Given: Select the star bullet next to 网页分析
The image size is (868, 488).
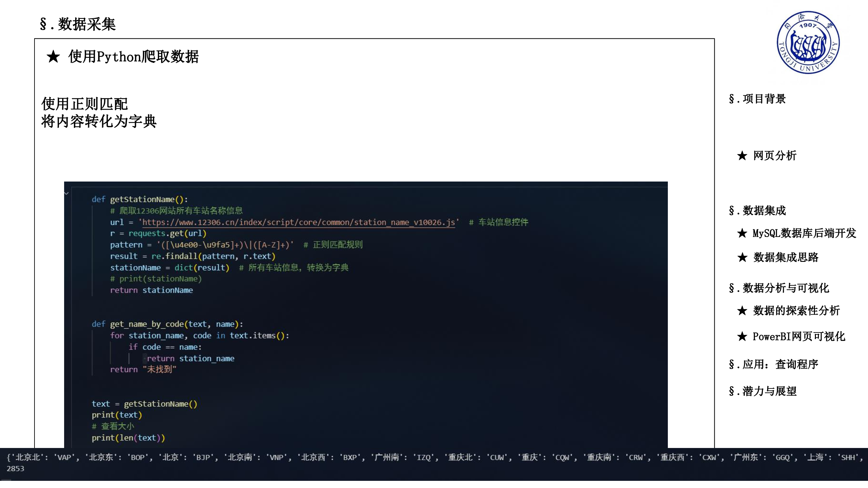Looking at the screenshot, I should point(743,155).
